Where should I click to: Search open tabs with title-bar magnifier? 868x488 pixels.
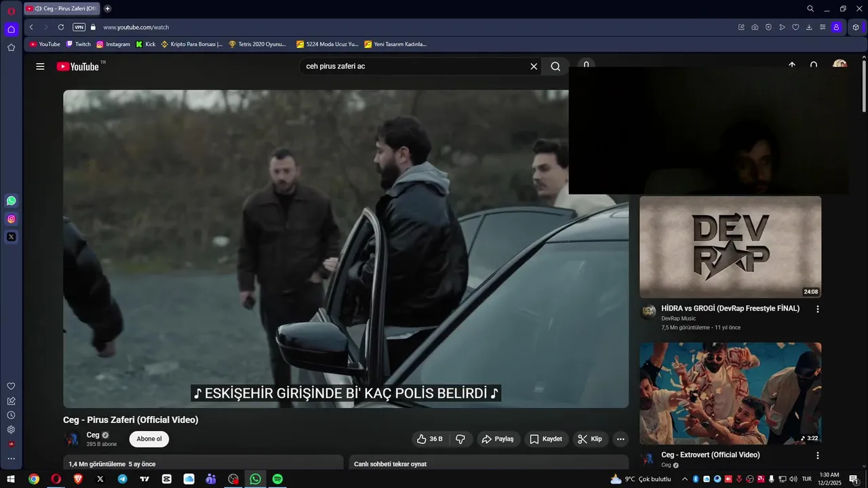tap(810, 9)
